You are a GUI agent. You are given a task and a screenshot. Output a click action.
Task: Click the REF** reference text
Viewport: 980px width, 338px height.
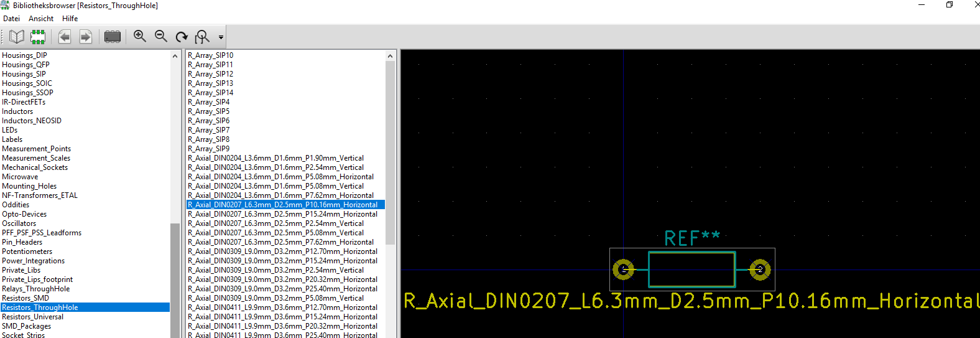point(692,237)
